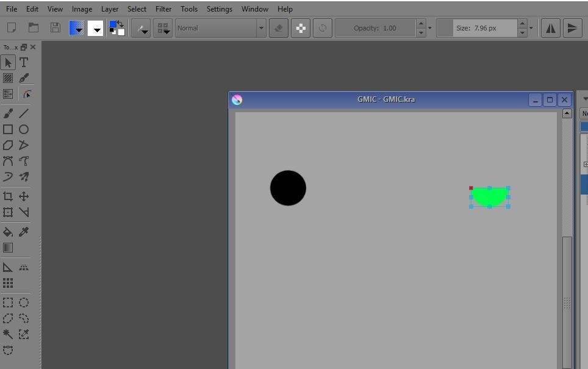Select the Freehand Brush tool

(x=8, y=113)
